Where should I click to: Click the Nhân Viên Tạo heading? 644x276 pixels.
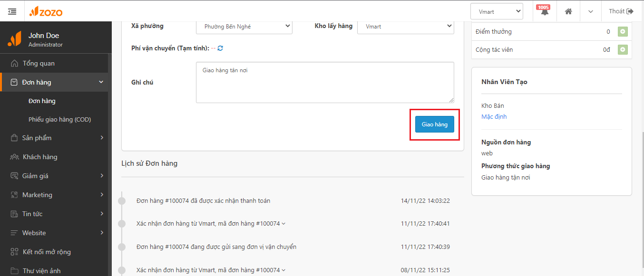[504, 82]
